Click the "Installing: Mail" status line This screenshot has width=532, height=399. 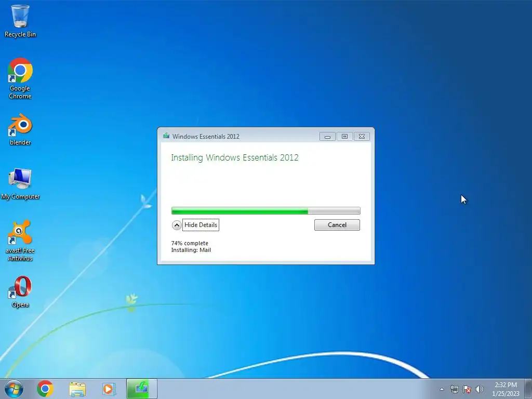[x=191, y=250]
